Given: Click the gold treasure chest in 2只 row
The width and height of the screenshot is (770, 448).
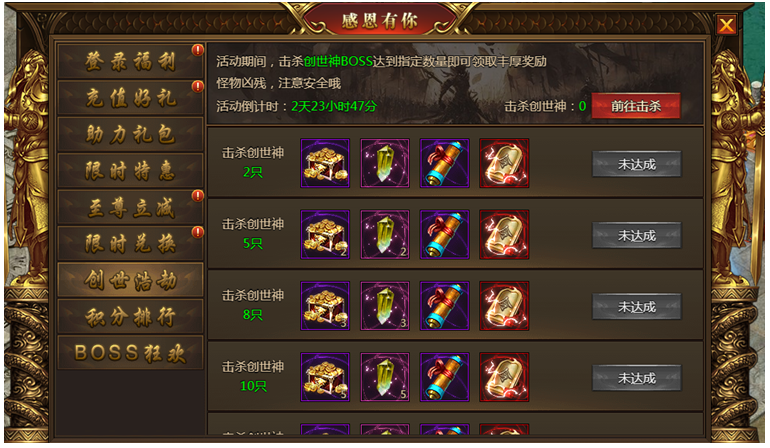Looking at the screenshot, I should tap(325, 163).
